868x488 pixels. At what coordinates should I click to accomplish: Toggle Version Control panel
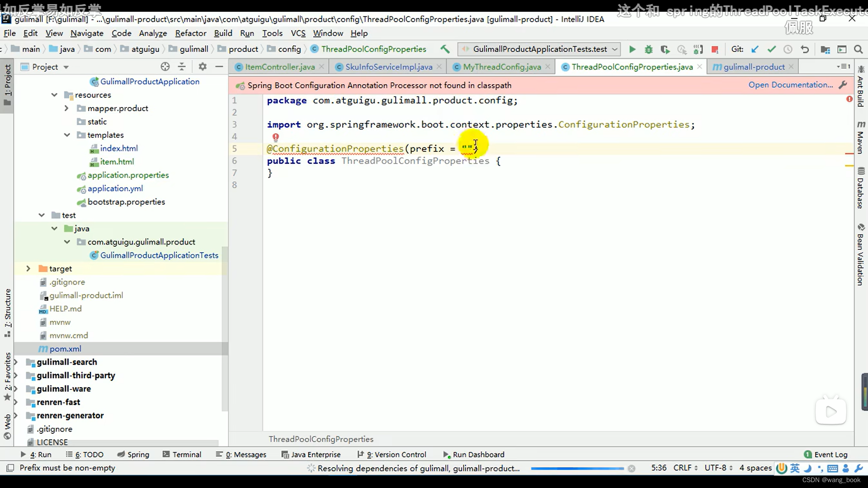395,455
